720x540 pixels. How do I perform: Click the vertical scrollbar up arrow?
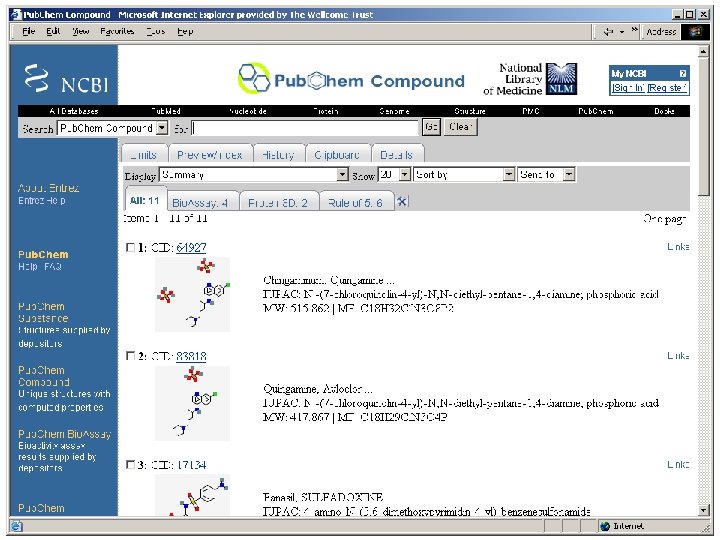tap(703, 51)
